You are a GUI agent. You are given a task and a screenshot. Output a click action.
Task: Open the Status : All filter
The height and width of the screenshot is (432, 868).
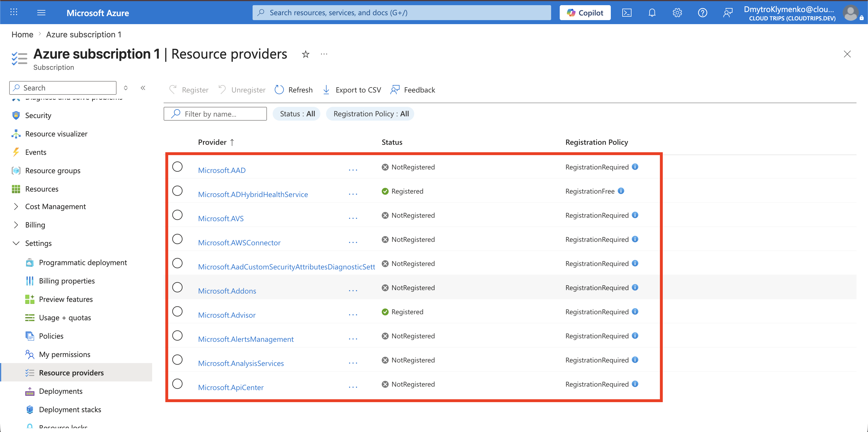tap(297, 114)
